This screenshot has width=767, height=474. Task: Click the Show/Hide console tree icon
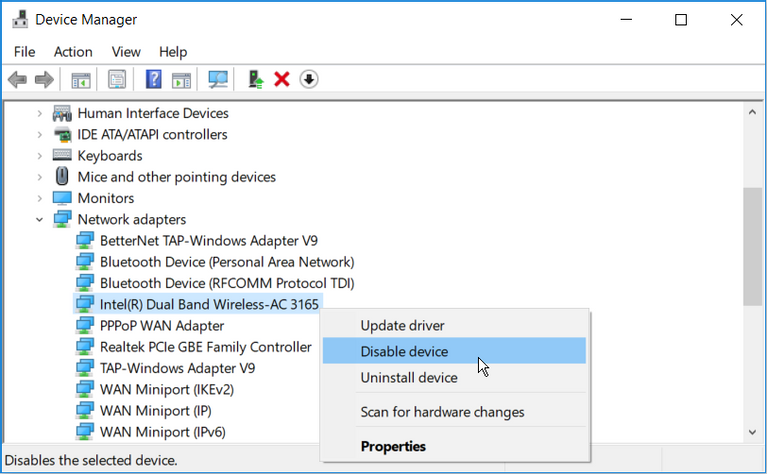[80, 79]
